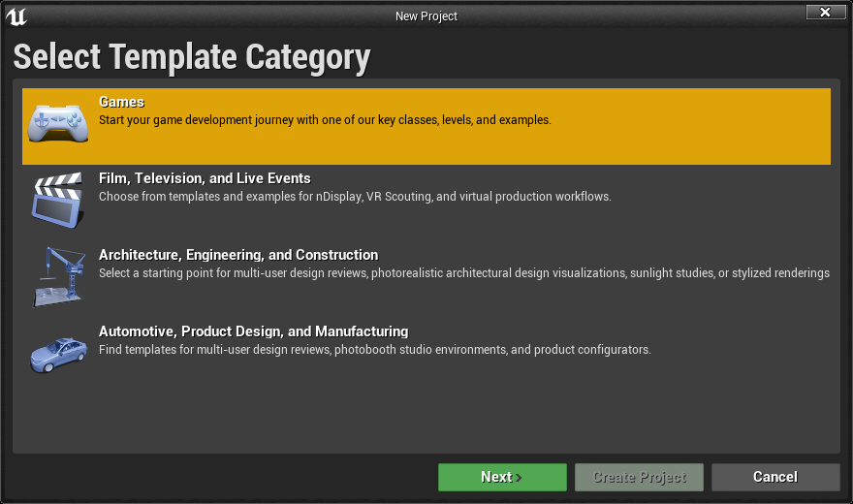This screenshot has width=853, height=504.
Task: Click the arrow chevron on Next button
Action: 519,478
